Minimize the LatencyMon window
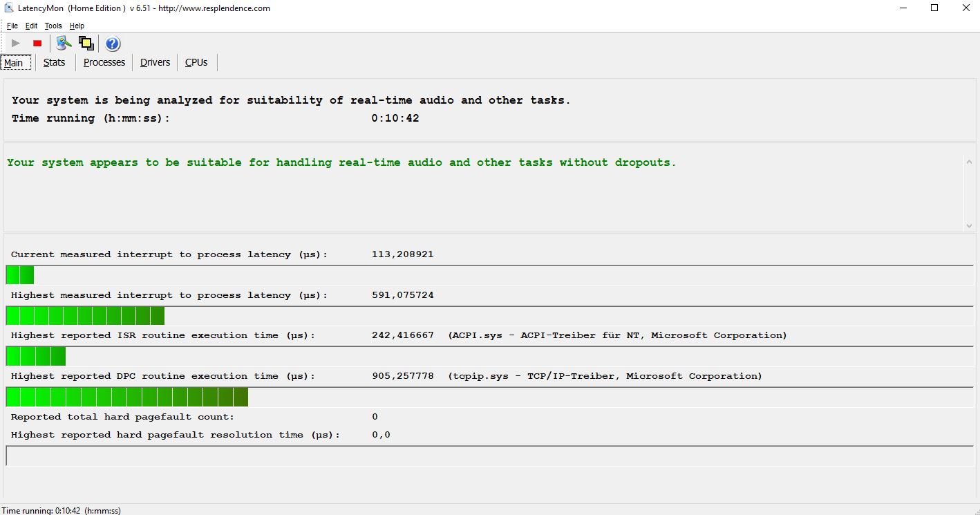Viewport: 980px width, 515px height. coord(903,8)
